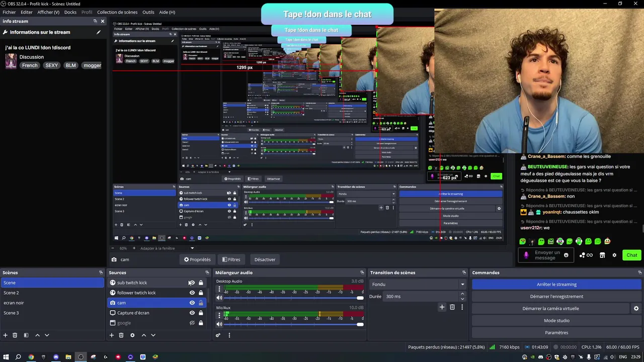Image resolution: width=644 pixels, height=362 pixels.
Task: Delete scene transition with trash icon
Action: [x=452, y=307]
